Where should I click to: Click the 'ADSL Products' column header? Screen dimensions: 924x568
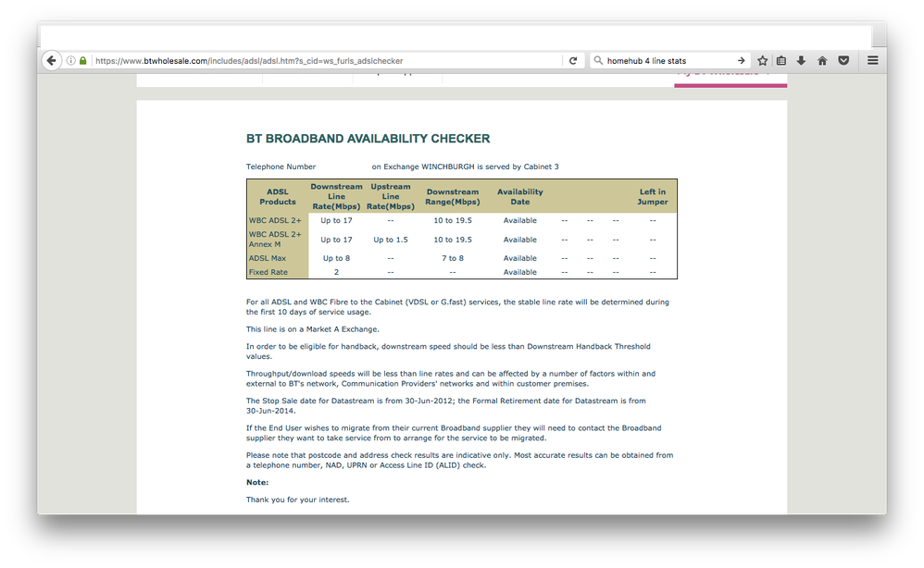(278, 197)
